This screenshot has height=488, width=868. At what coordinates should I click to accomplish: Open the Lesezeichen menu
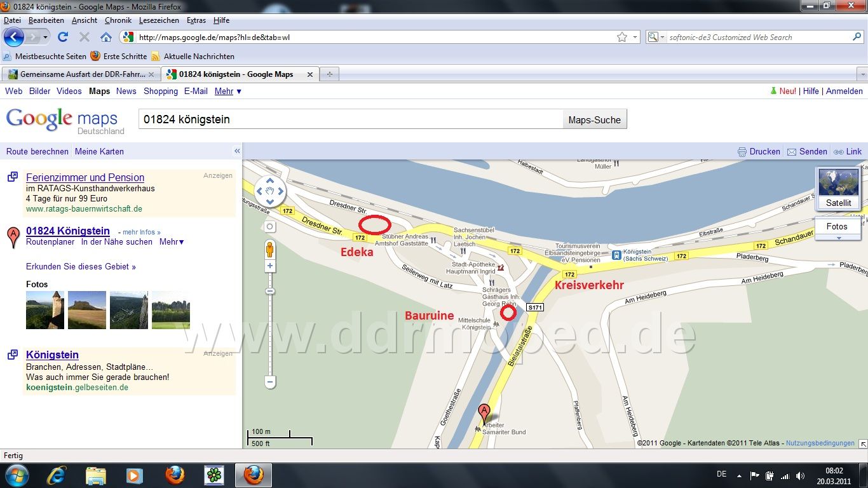coord(159,20)
